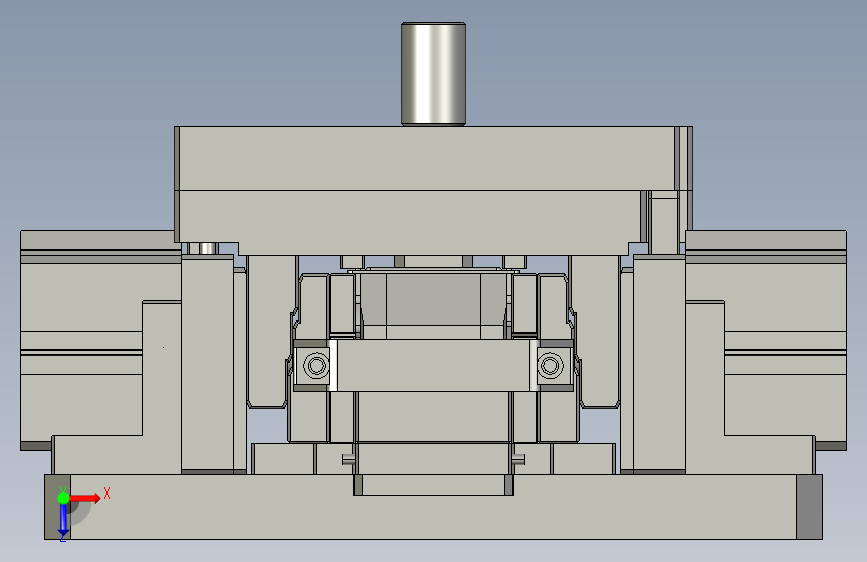
Task: Select the dark gray end face of the base plate
Action: coord(809,507)
